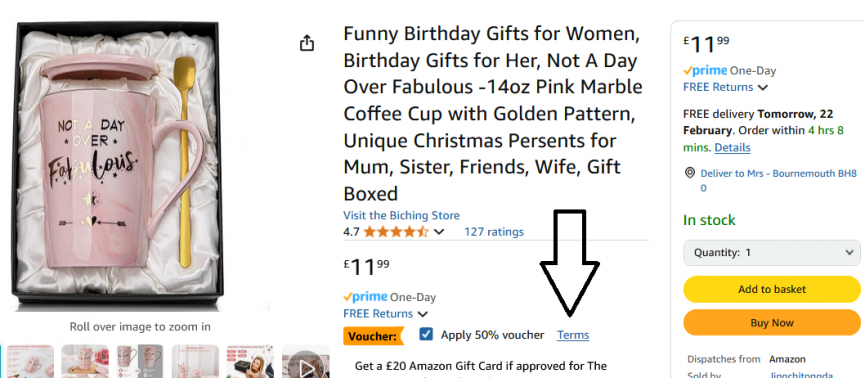Click the orange star rating icons
The width and height of the screenshot is (865, 378).
pos(396,232)
